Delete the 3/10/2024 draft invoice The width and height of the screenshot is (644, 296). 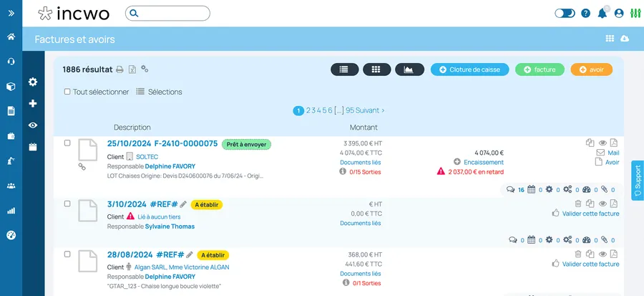pos(578,203)
